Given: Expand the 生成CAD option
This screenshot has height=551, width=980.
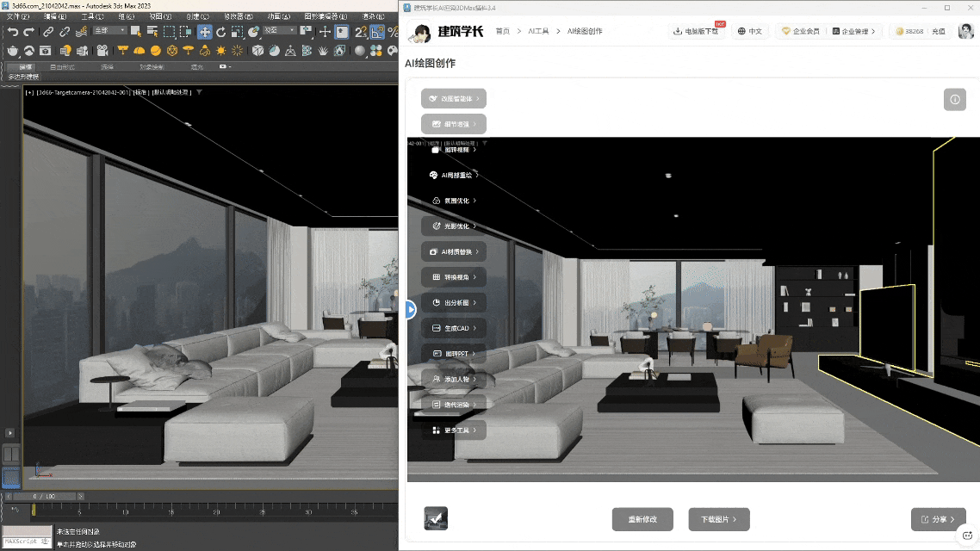Looking at the screenshot, I should tap(454, 328).
